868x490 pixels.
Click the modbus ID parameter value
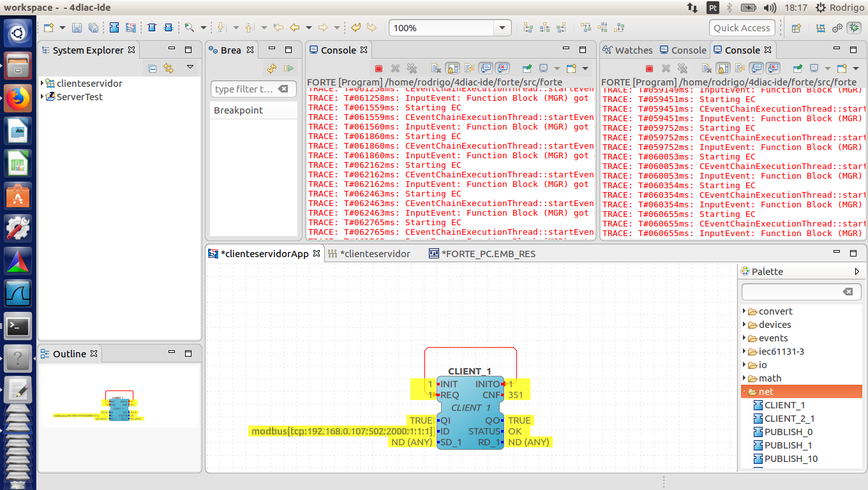[x=342, y=431]
